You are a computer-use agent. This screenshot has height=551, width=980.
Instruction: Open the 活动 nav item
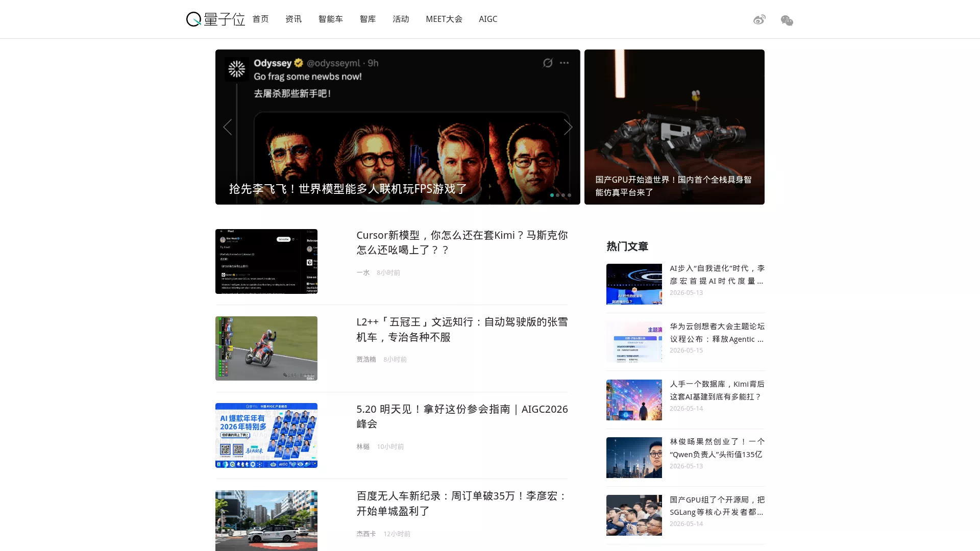(401, 19)
